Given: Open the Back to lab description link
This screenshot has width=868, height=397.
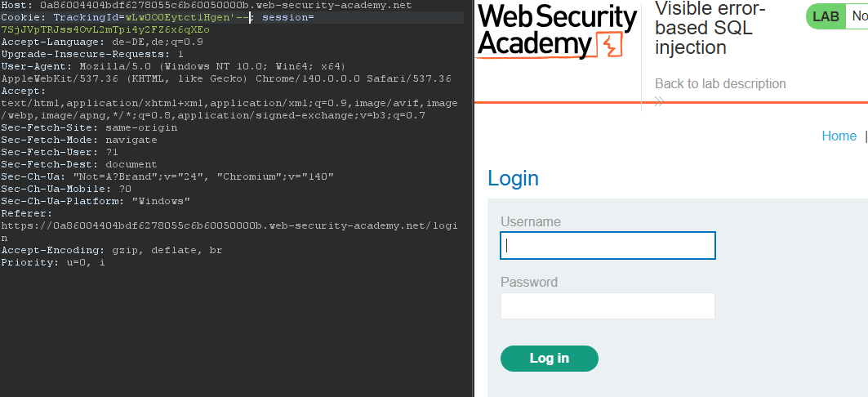Looking at the screenshot, I should [x=720, y=84].
